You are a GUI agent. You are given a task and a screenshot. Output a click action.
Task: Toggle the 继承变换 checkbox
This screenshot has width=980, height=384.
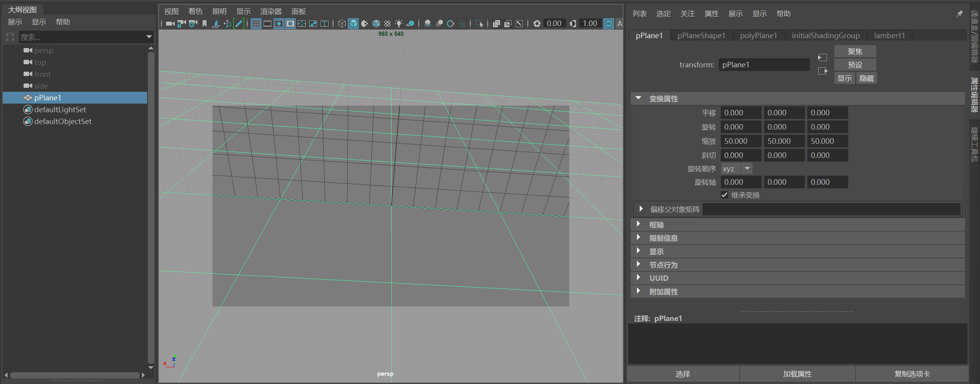724,195
